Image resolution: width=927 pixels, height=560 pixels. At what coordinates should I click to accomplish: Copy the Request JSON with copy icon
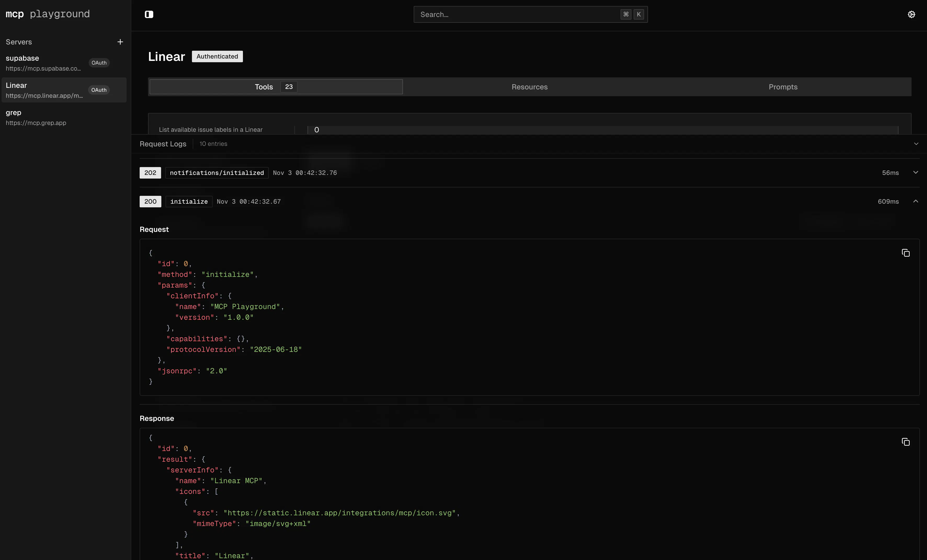[906, 253]
